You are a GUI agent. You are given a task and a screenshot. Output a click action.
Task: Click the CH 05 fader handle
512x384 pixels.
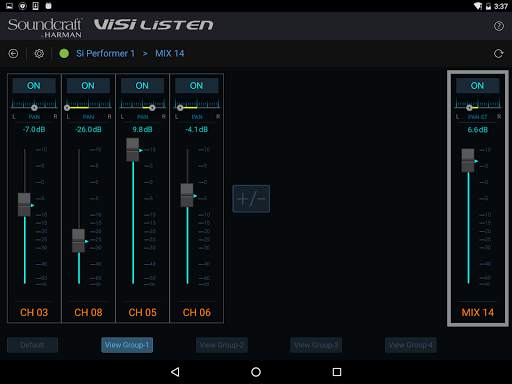(x=133, y=150)
